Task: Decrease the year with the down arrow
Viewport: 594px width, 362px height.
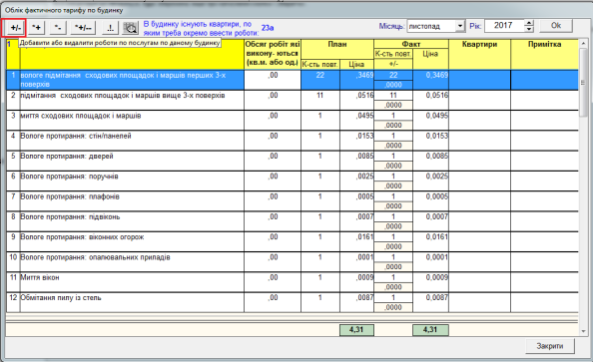Action: 529,29
